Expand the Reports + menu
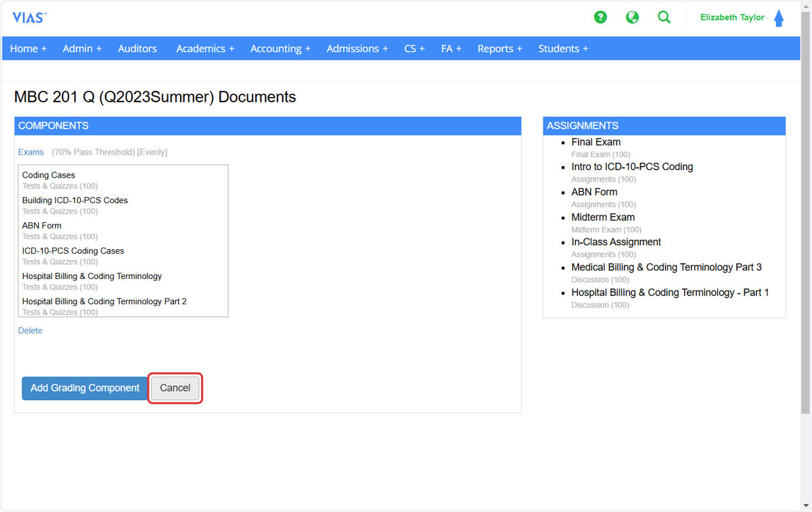This screenshot has width=812, height=512. point(500,49)
